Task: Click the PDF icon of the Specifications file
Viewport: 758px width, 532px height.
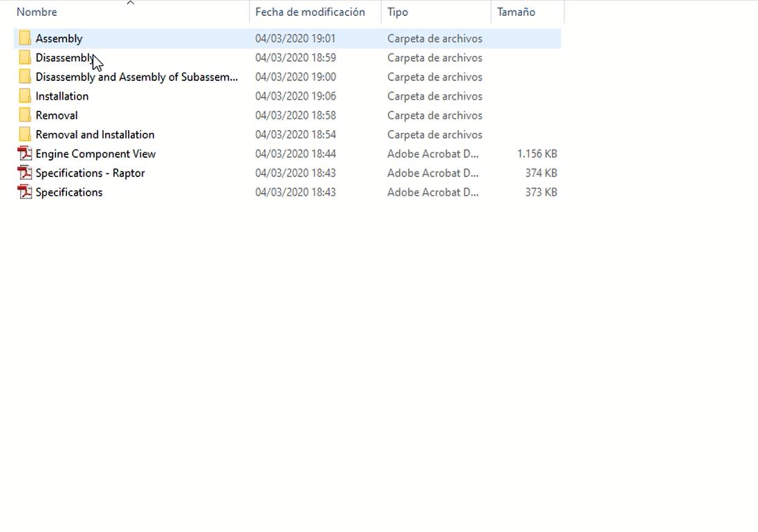Action: 25,192
